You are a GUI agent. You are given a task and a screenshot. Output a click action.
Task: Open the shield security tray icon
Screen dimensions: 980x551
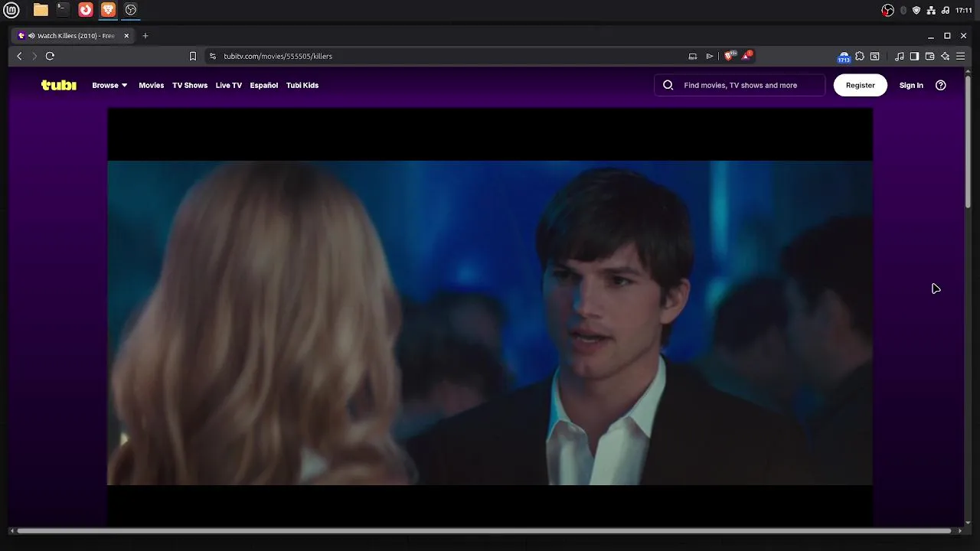click(x=916, y=10)
